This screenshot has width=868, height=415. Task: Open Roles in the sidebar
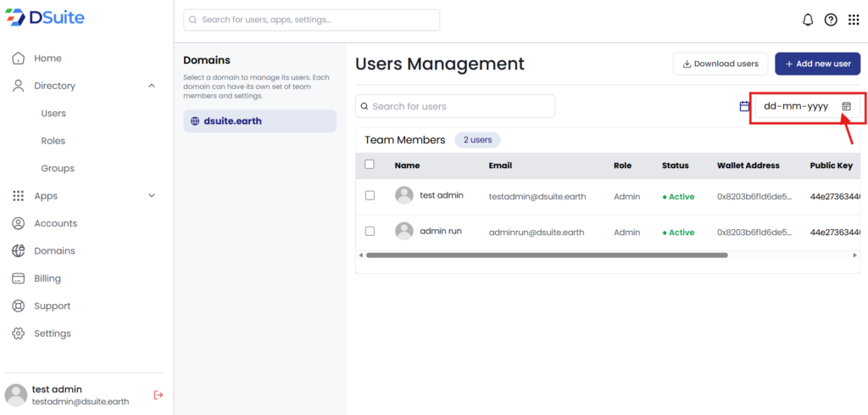(53, 141)
